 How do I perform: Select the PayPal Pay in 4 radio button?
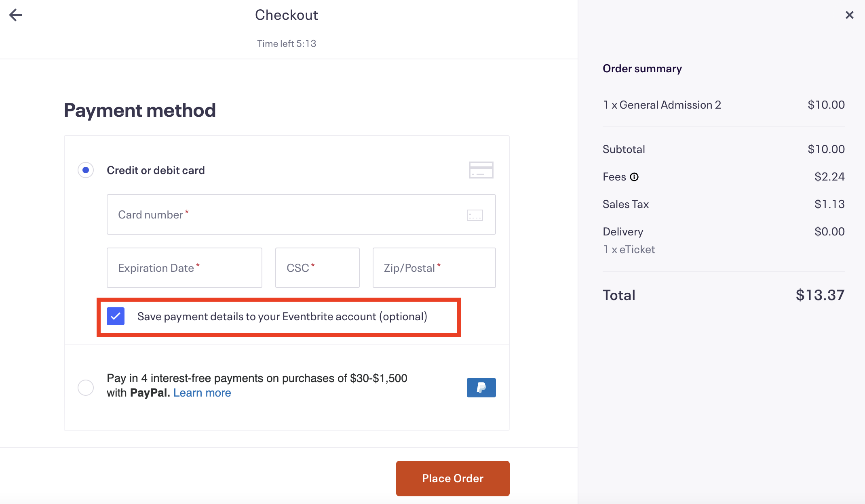pyautogui.click(x=86, y=388)
